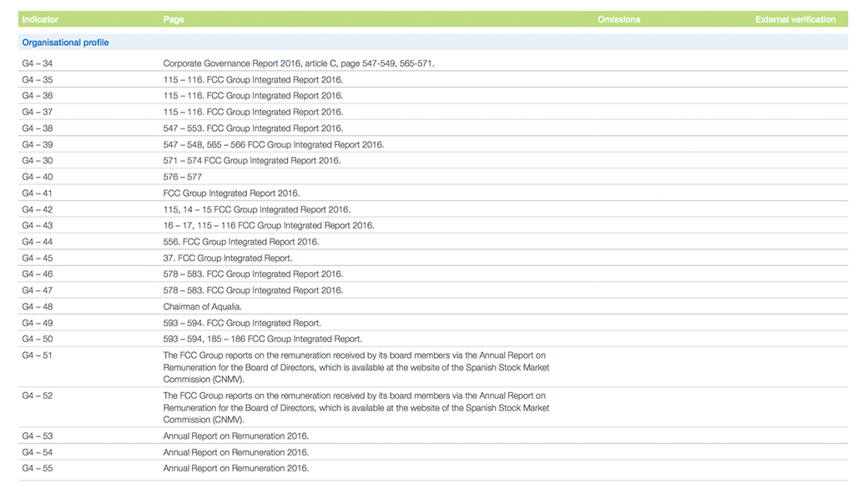Image resolution: width=868 pixels, height=503 pixels.
Task: Click Annual Report on Remuneration in G4 – 54 row
Action: (x=236, y=453)
